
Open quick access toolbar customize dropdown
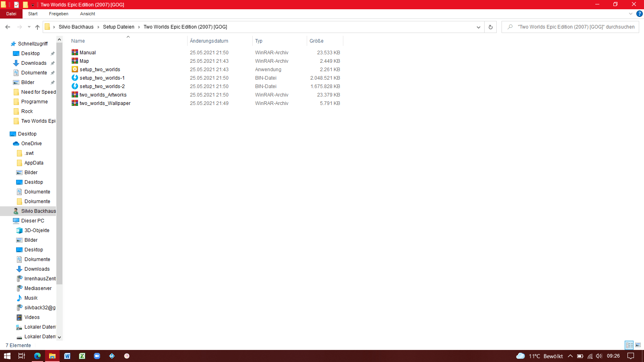coord(33,5)
